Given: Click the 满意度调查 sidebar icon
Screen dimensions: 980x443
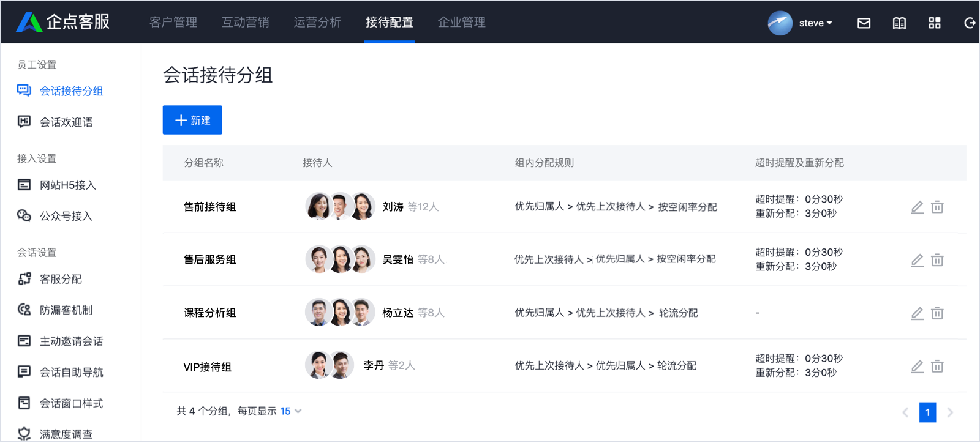Looking at the screenshot, I should point(24,433).
